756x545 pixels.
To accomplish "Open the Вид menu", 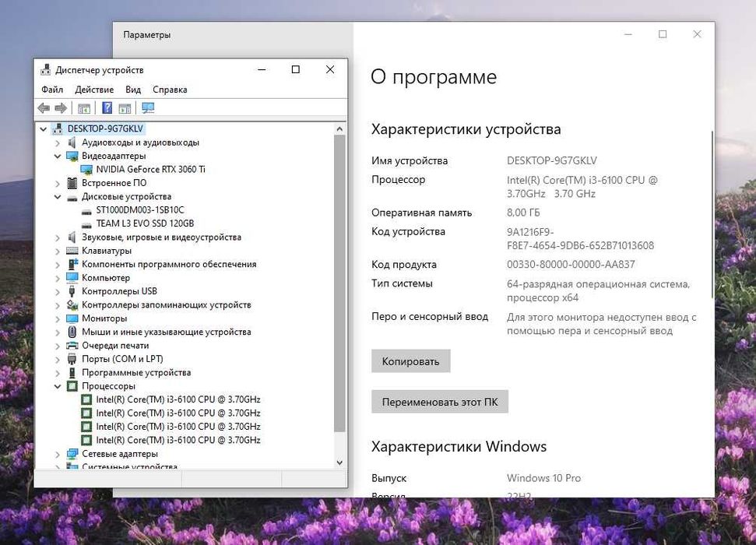I will 133,90.
